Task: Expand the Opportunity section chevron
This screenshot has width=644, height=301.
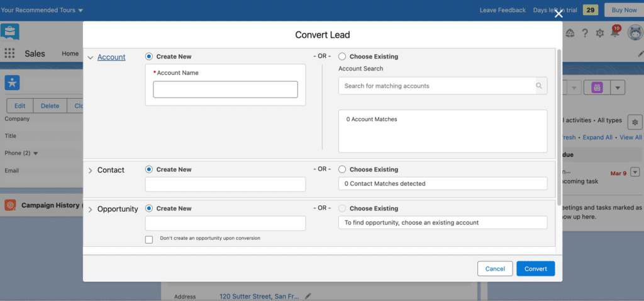Action: 91,209
